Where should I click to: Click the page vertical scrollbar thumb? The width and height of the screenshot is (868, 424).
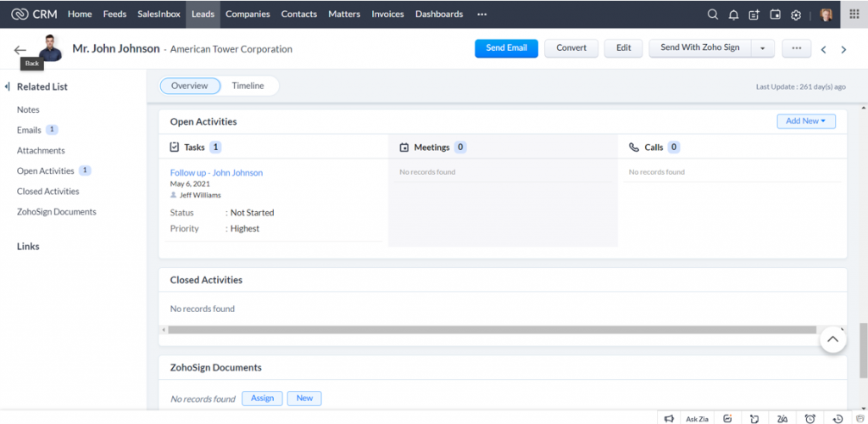[863, 350]
